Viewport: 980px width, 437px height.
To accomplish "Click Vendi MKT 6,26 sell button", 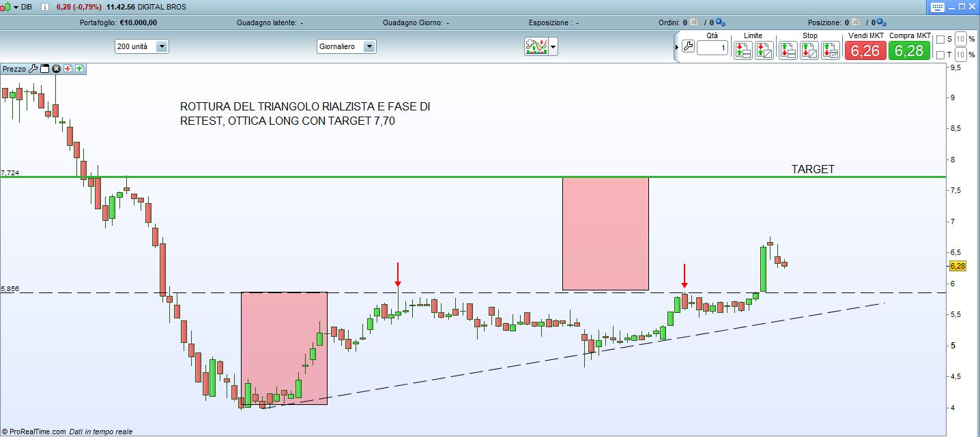I will 865,50.
